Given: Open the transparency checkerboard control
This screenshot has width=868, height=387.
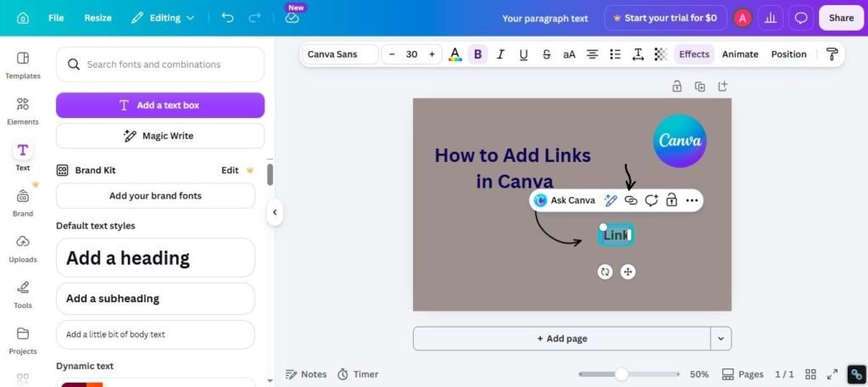Looking at the screenshot, I should [x=660, y=54].
